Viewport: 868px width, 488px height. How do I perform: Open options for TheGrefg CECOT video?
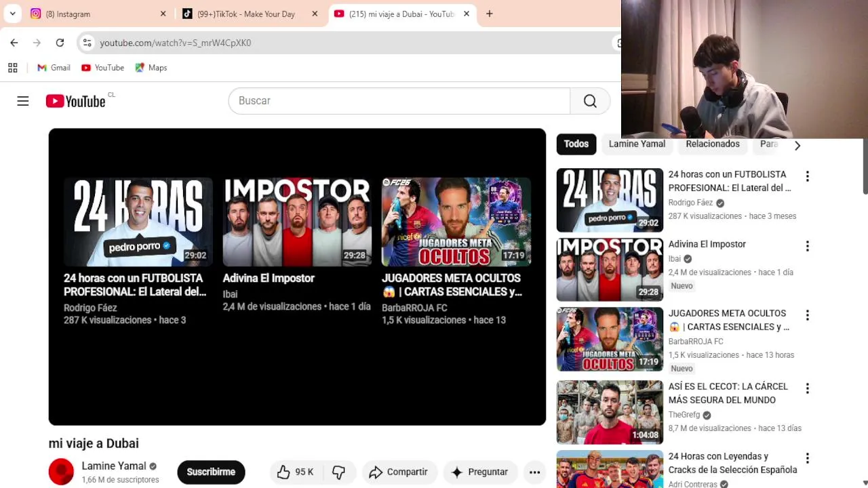807,388
